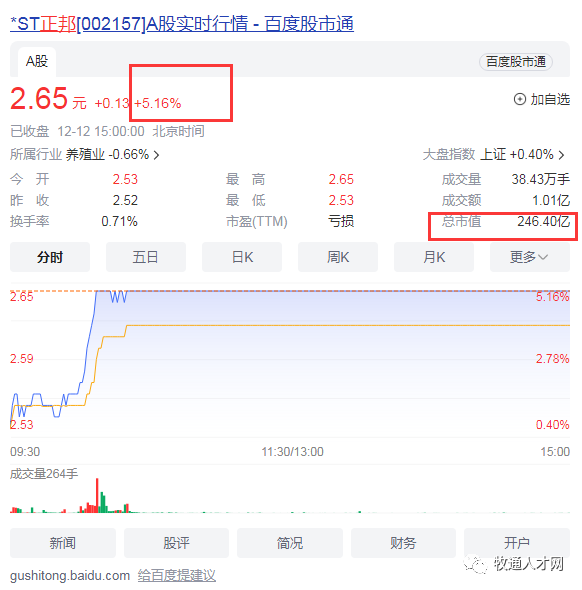
Task: Click the 2.78% right axis label
Action: [552, 359]
